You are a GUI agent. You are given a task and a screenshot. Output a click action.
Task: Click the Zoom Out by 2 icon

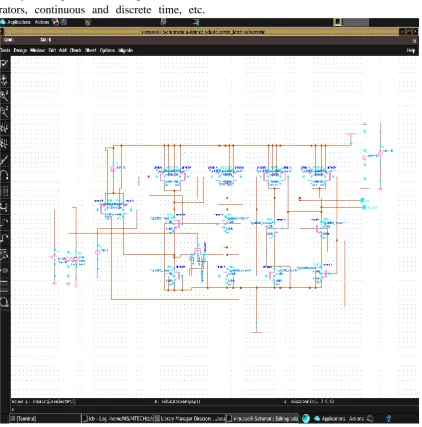coord(4,112)
